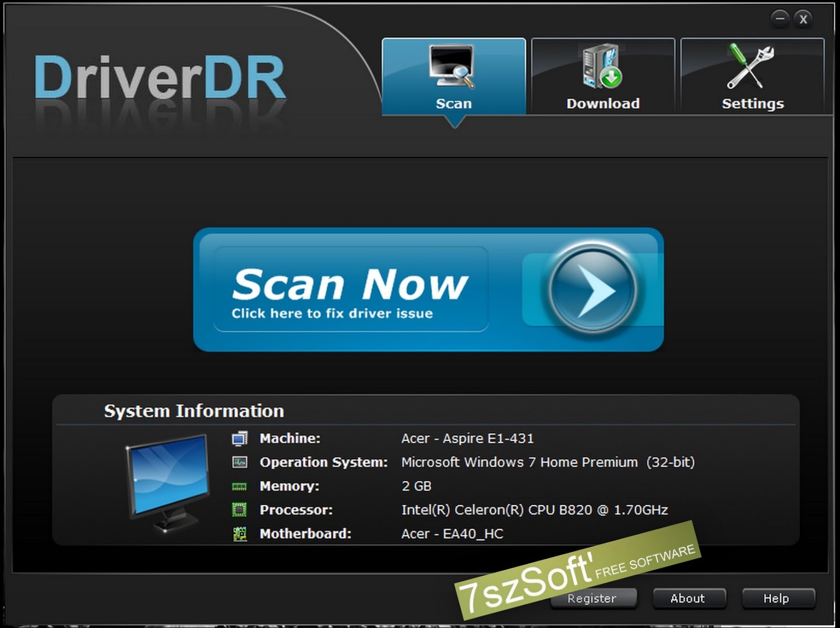840x628 pixels.
Task: Click the Motherboard icon
Action: [x=240, y=534]
